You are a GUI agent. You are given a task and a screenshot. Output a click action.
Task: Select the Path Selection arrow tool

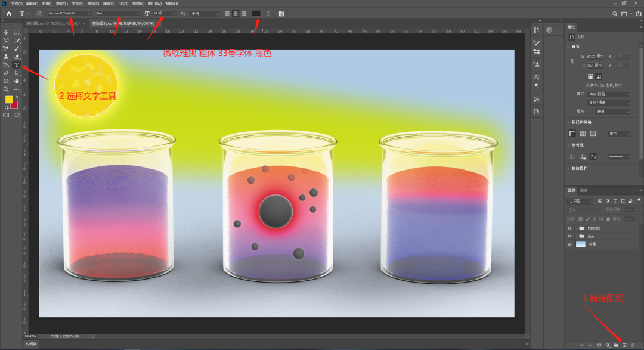pos(17,73)
